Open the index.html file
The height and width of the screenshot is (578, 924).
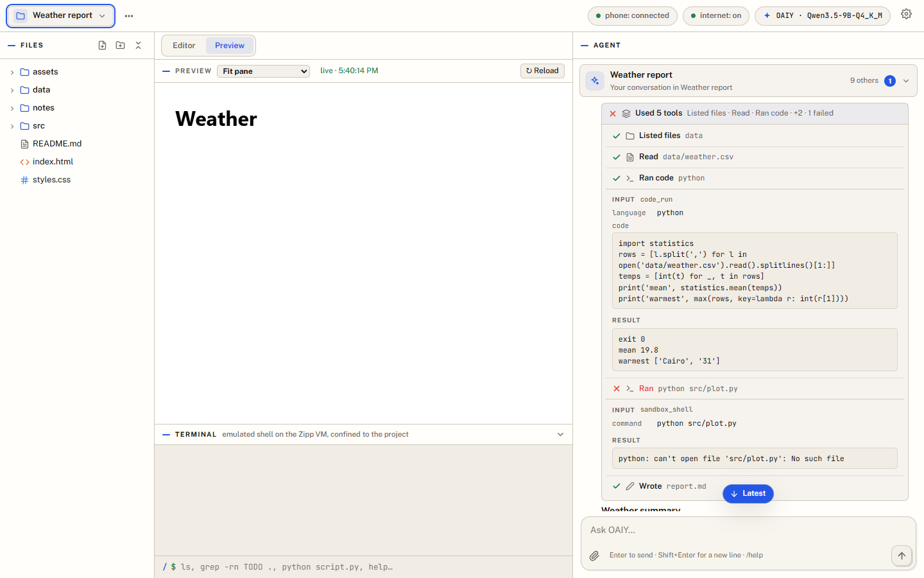[77, 162]
